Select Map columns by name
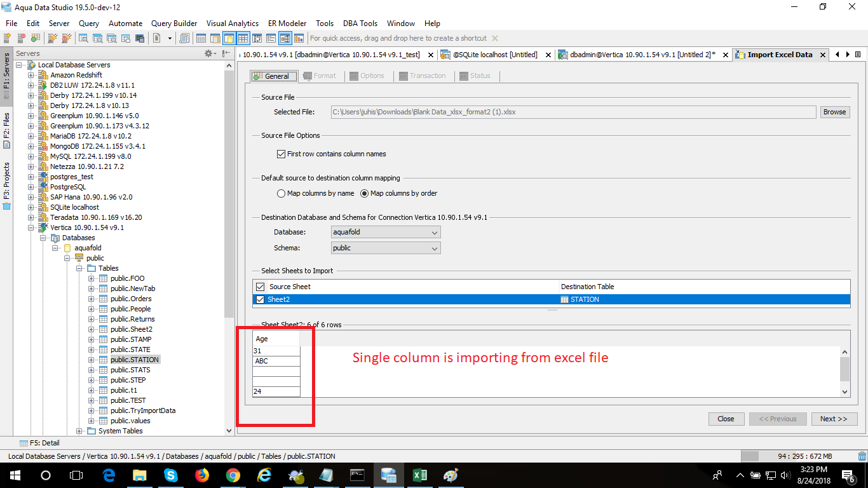Image resolution: width=868 pixels, height=488 pixels. (281, 193)
